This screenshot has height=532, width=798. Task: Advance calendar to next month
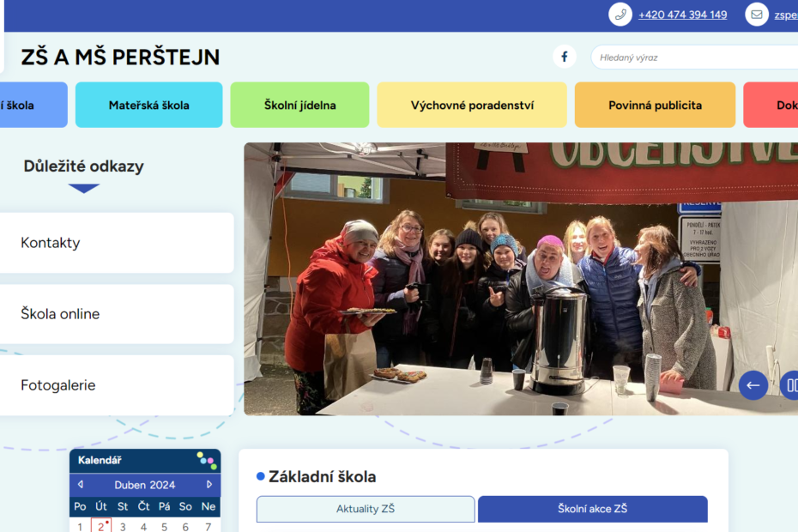pos(209,485)
